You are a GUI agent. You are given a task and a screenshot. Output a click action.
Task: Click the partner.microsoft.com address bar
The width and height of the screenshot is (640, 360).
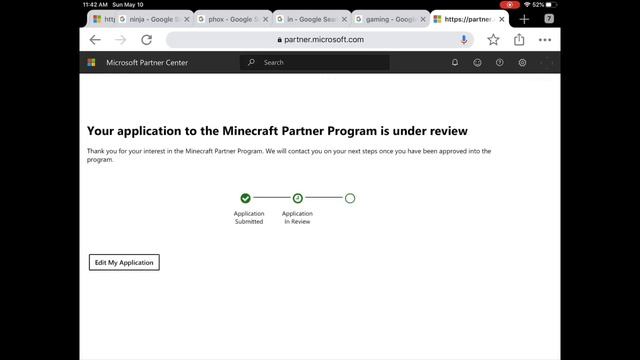tap(320, 40)
